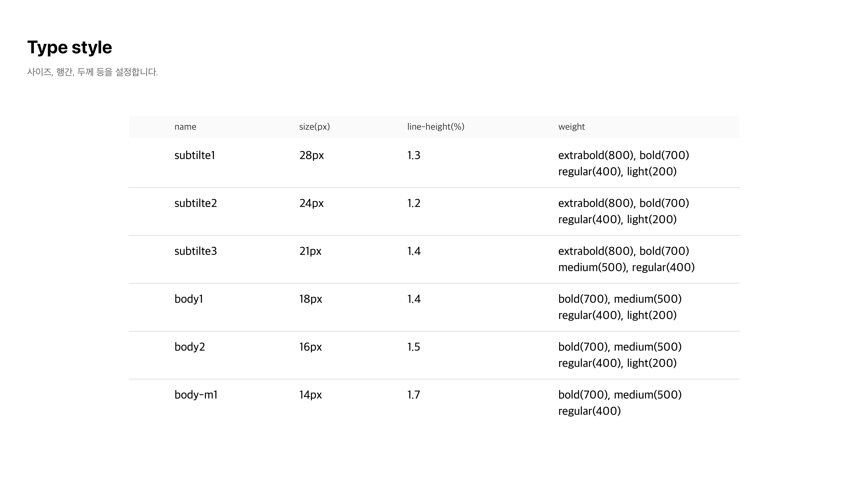Click 'extrabold(800), bold(700)' in the subtilte1 row
868x488 pixels.
point(624,155)
